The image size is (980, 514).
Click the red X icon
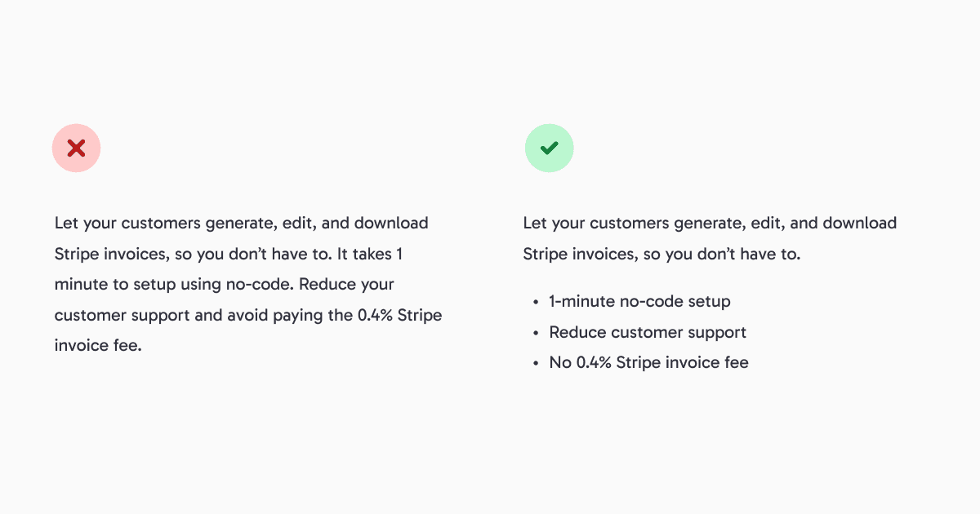[x=76, y=148]
